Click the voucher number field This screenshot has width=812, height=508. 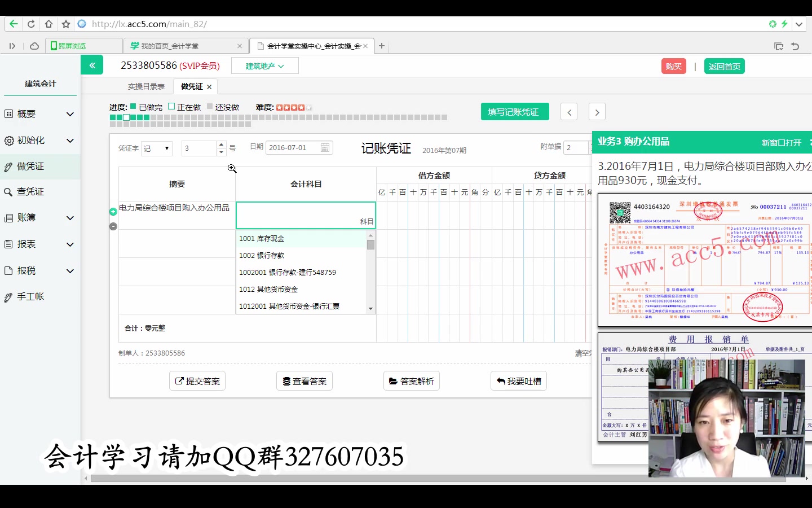coord(200,148)
